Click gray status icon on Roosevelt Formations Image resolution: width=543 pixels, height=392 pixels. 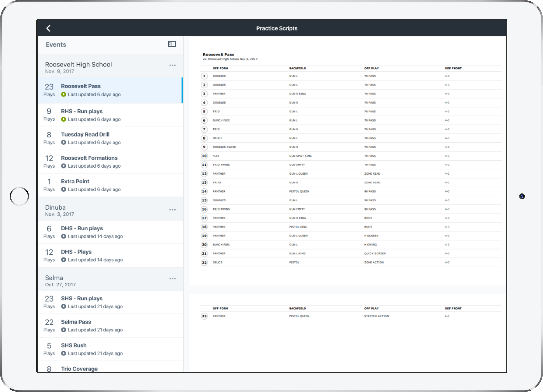(63, 166)
